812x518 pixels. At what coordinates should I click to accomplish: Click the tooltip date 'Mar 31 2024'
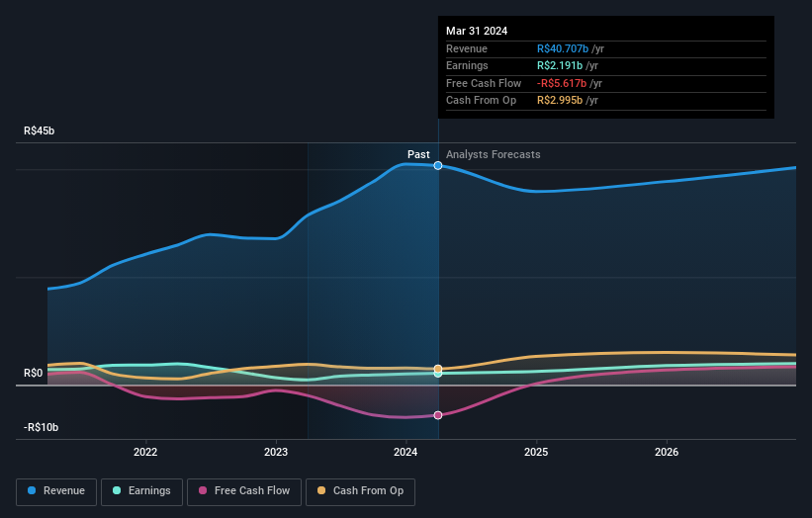point(477,31)
